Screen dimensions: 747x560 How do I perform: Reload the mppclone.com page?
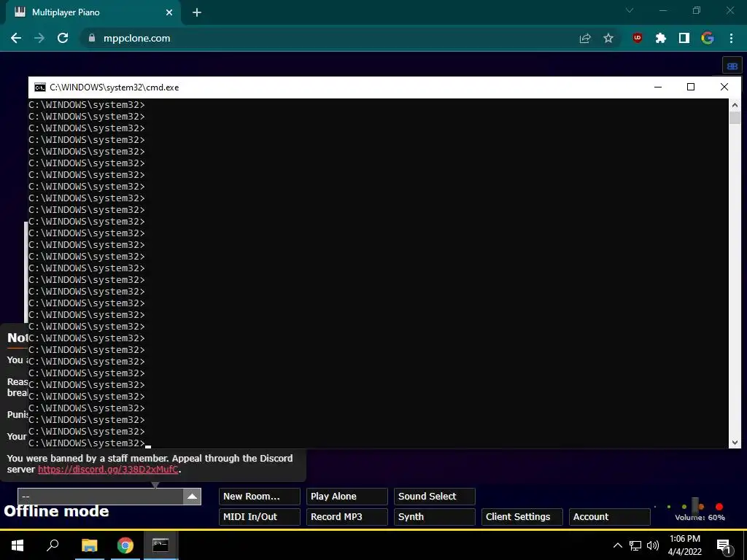click(63, 38)
